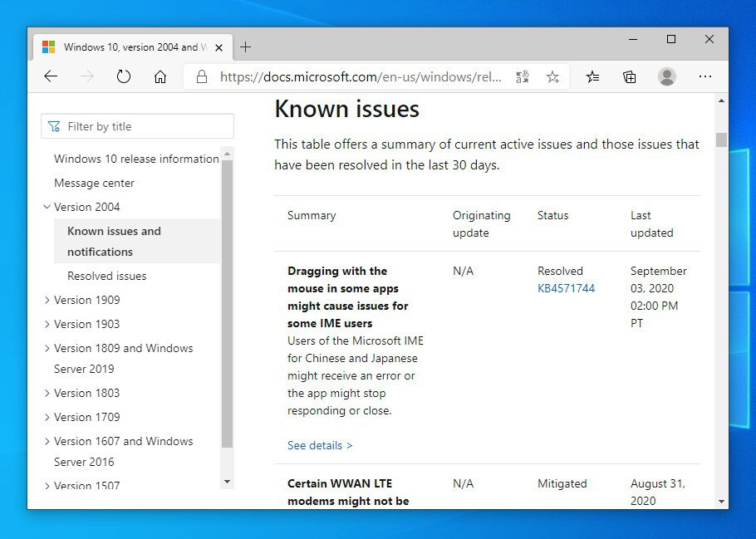Click See details link for IME issue
Image resolution: width=756 pixels, height=539 pixels.
click(320, 445)
